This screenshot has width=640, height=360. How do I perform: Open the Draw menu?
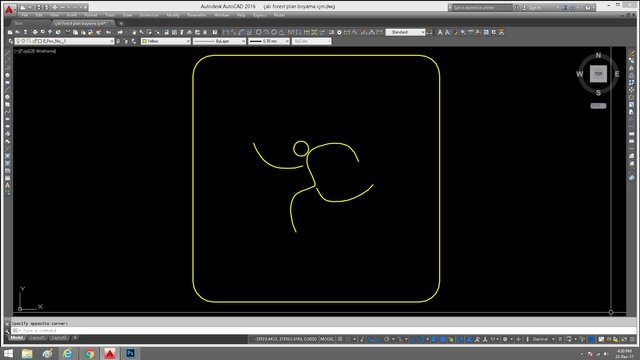tap(127, 15)
